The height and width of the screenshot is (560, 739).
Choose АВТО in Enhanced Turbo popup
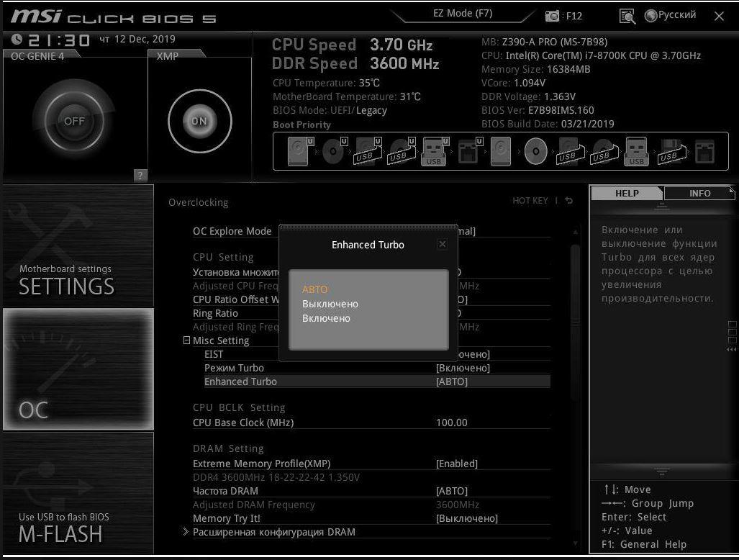coord(315,289)
